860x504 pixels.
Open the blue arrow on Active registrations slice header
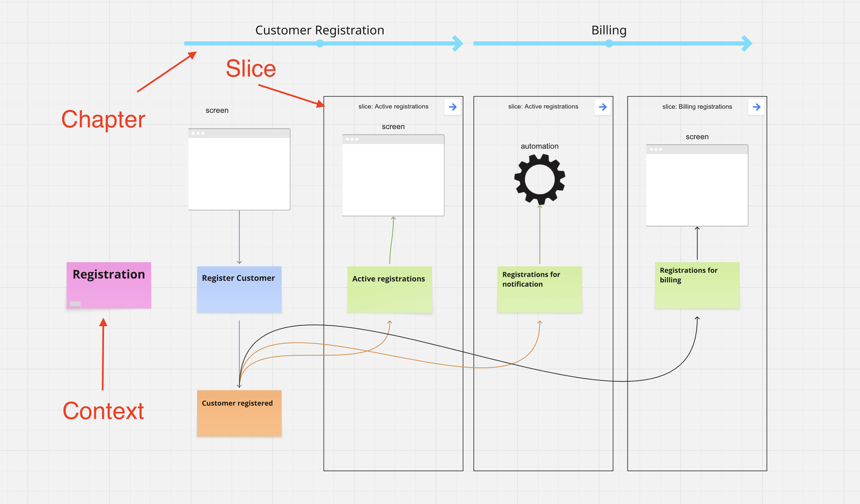coord(453,107)
